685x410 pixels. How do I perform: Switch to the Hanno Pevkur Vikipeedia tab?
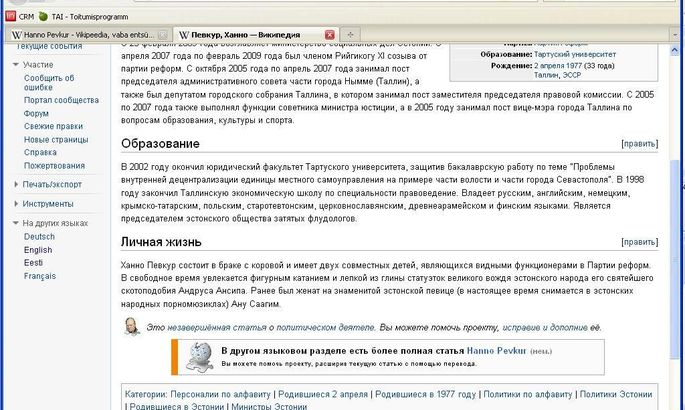coord(89,35)
